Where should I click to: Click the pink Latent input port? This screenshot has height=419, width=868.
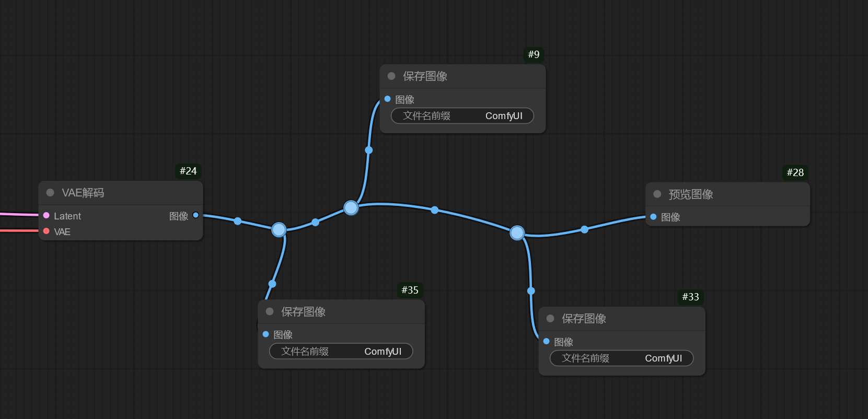click(x=47, y=216)
